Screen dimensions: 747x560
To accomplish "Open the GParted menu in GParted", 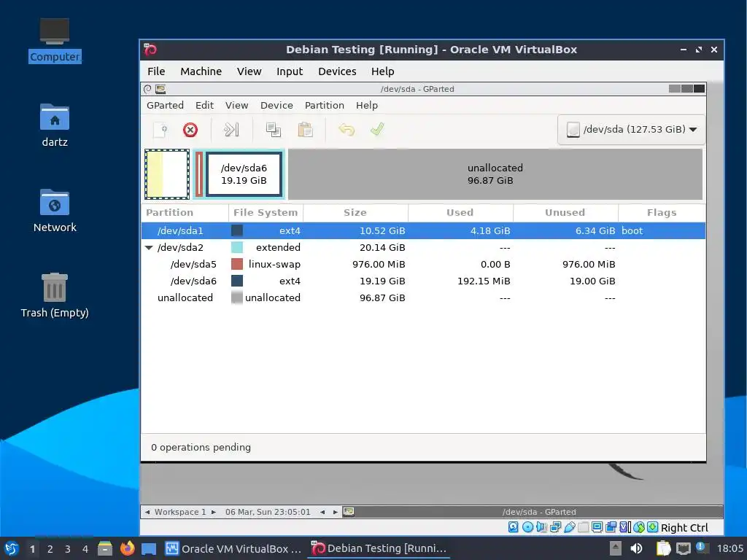I will 165,105.
